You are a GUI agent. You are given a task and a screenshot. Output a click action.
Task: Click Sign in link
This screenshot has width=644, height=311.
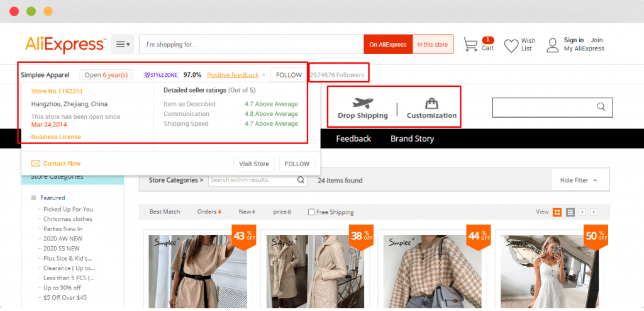click(574, 40)
